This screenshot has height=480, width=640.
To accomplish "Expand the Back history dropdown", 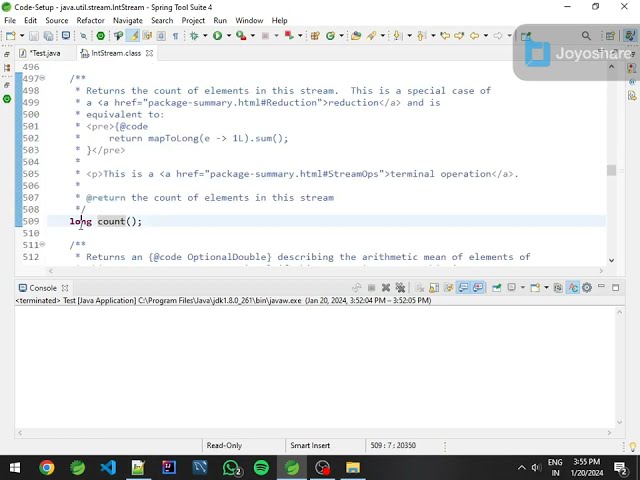I will 486,36.
